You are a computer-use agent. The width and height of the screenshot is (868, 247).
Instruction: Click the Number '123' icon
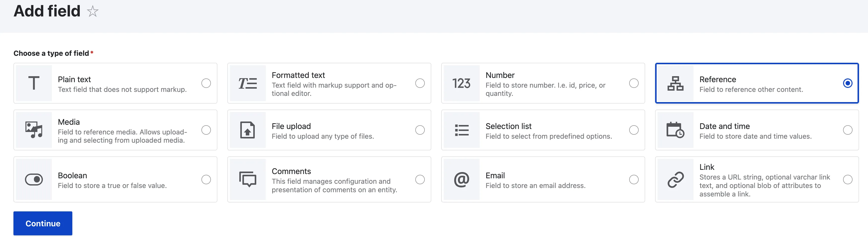(461, 83)
